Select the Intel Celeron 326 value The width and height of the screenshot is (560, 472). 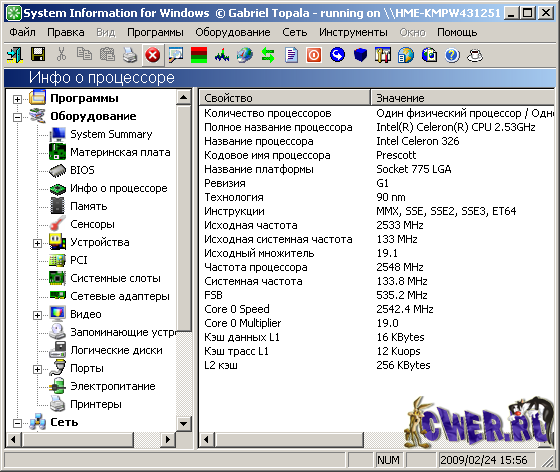tap(418, 141)
